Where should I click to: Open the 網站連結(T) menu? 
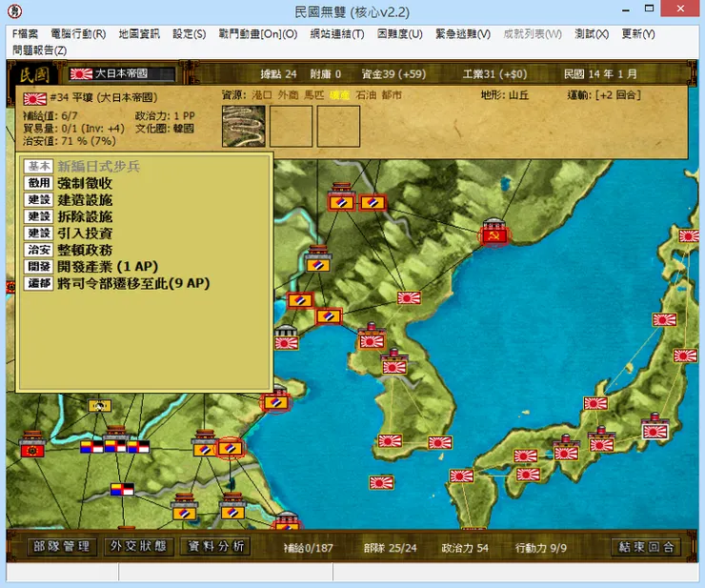pyautogui.click(x=336, y=34)
